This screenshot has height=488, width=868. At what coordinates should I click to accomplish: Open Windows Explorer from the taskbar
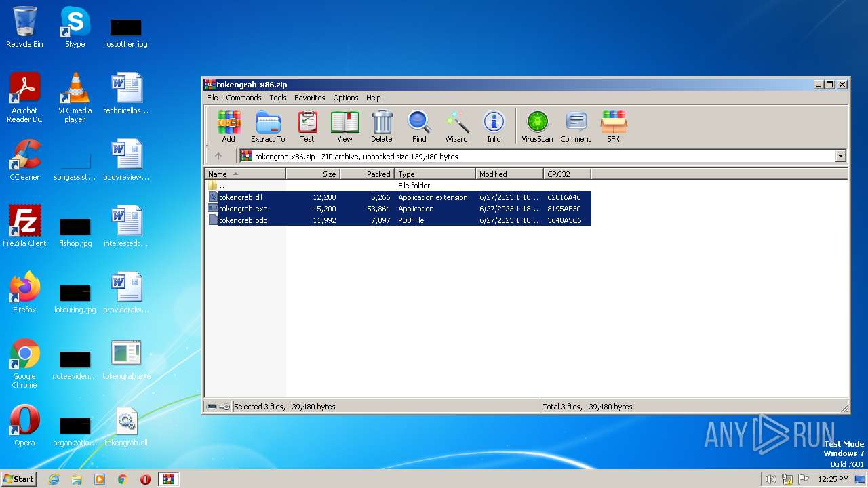[x=77, y=479]
